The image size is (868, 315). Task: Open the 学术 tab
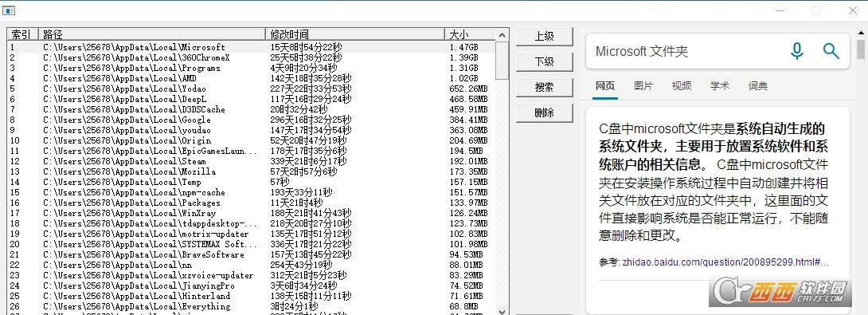click(x=720, y=86)
